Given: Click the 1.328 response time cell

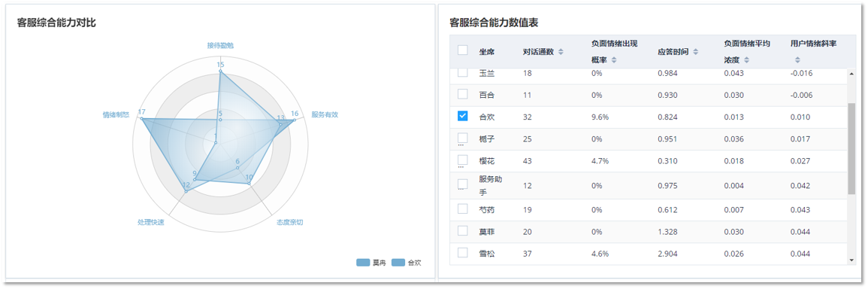Looking at the screenshot, I should [667, 232].
